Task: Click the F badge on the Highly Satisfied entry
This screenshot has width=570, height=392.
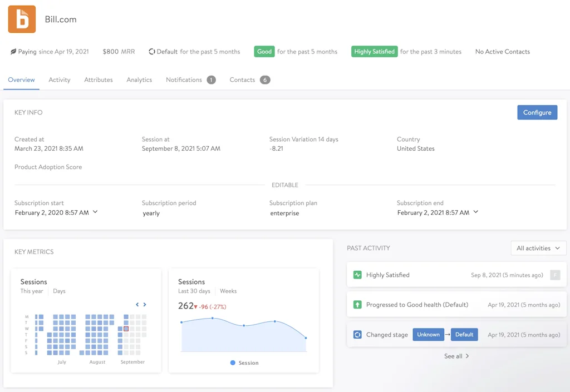Action: coord(555,275)
